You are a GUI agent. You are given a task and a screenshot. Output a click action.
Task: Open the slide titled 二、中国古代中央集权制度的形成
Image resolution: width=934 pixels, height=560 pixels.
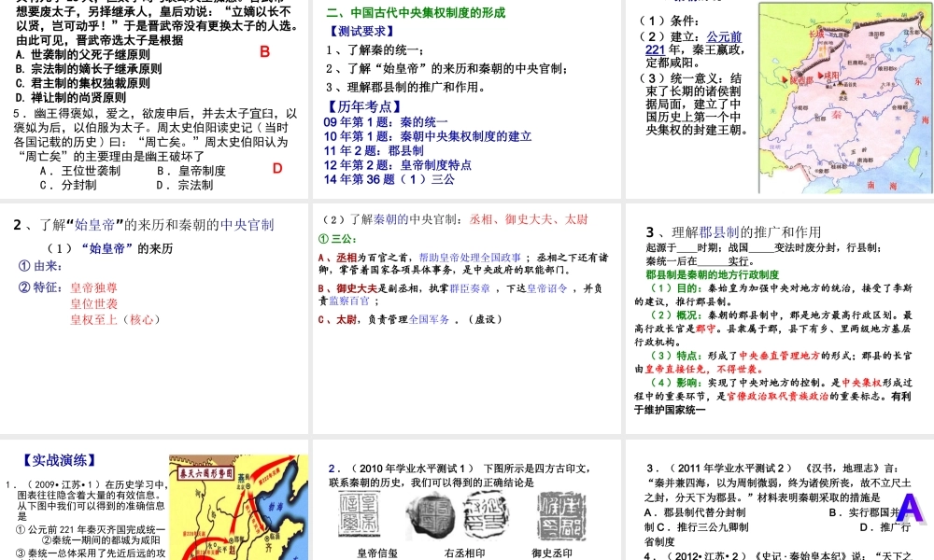(466, 99)
